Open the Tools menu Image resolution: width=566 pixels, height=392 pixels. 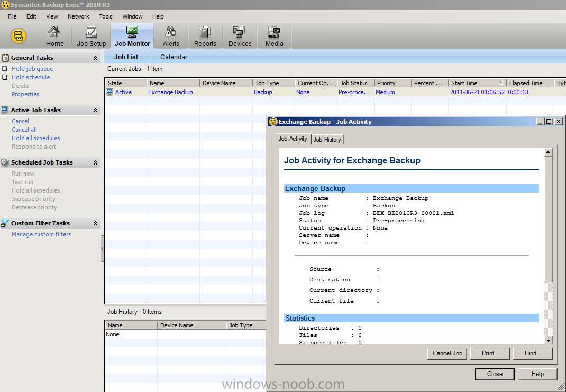coord(106,16)
